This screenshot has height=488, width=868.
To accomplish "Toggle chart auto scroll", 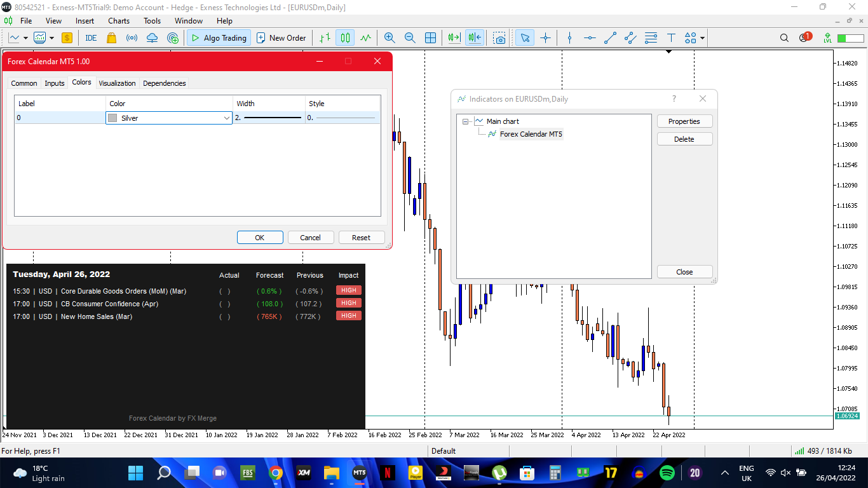I will [x=454, y=37].
